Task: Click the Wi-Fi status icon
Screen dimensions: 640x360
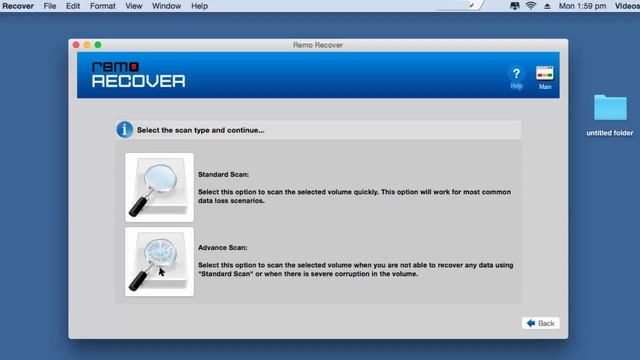Action: coord(531,6)
